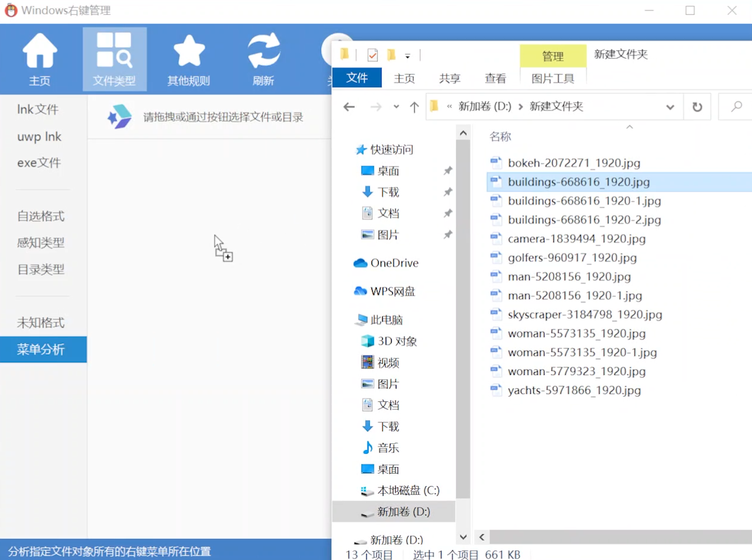
Task: Select file yachts-5971866_1920.jpg
Action: coord(574,390)
